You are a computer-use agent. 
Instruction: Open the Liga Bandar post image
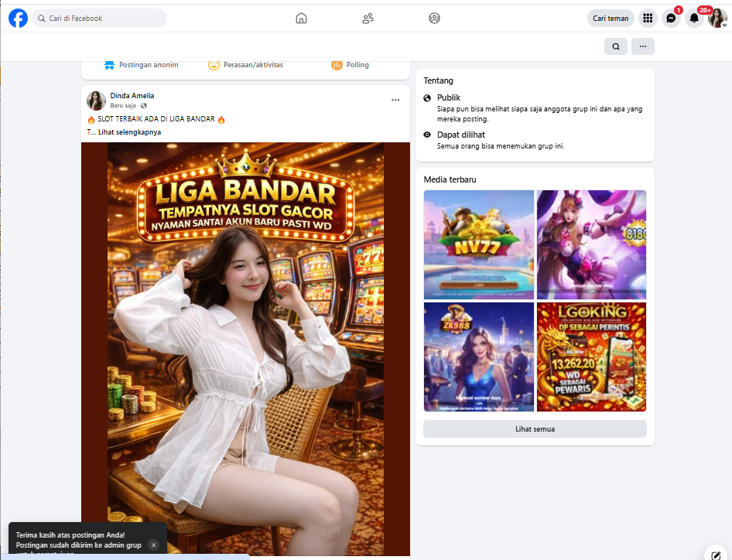tap(245, 349)
